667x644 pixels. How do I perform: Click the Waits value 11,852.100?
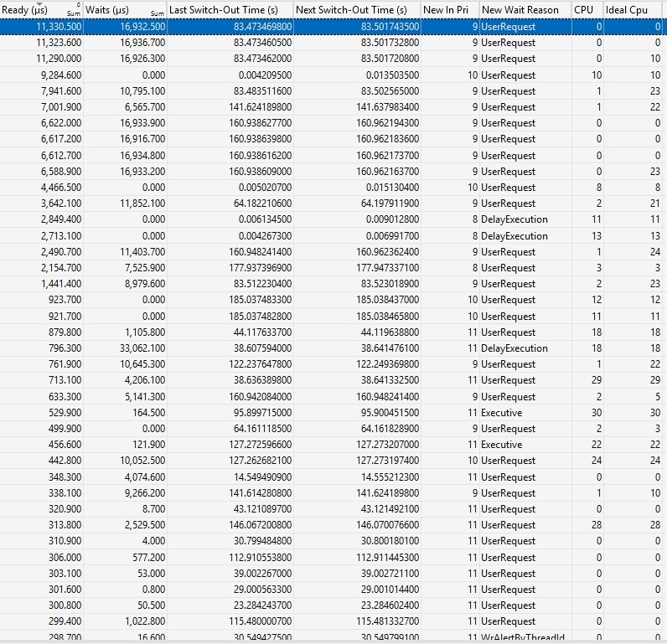click(x=142, y=204)
